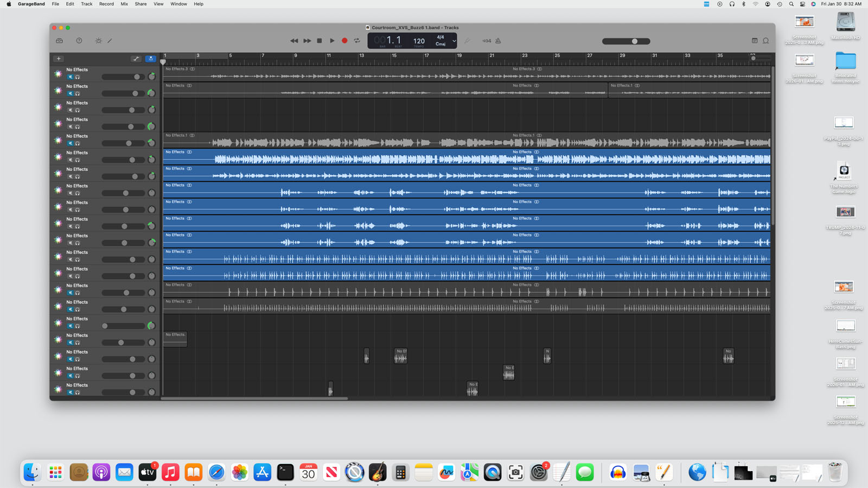Viewport: 868px width, 488px height.
Task: Open Quick Help
Action: point(79,41)
